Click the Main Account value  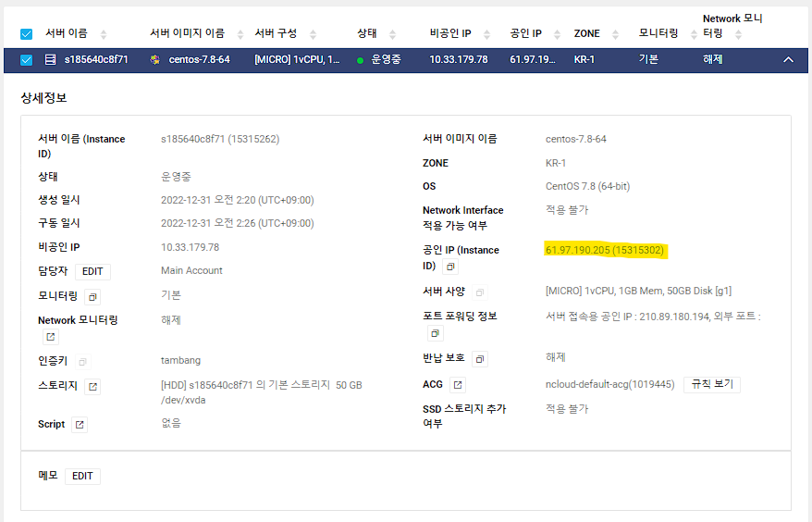tap(191, 270)
